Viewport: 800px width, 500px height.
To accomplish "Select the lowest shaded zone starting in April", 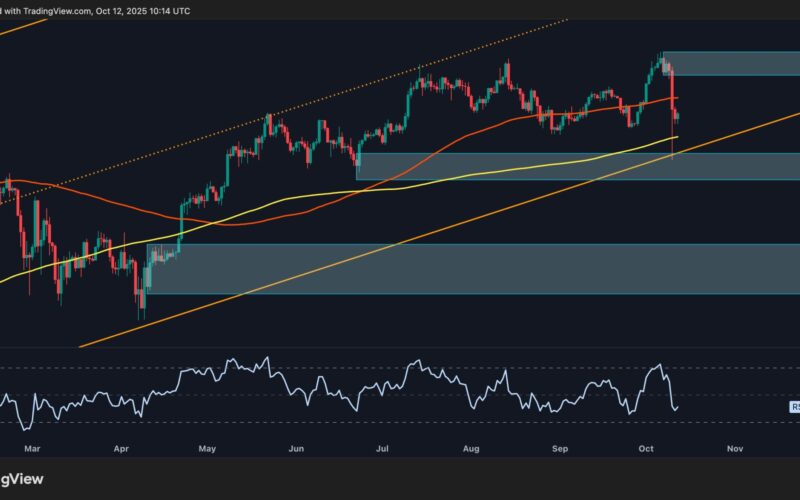I will (x=450, y=268).
